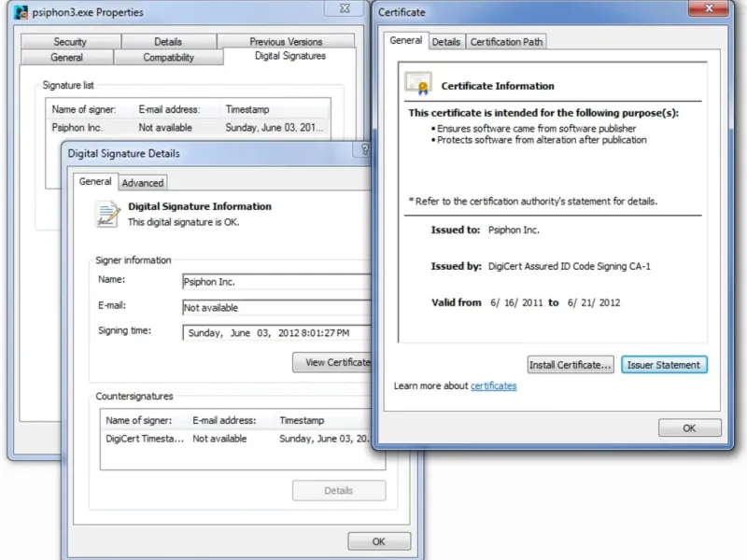Click OK in Digital Signature Details dialog
Viewport: 747px width, 560px height.
(379, 541)
